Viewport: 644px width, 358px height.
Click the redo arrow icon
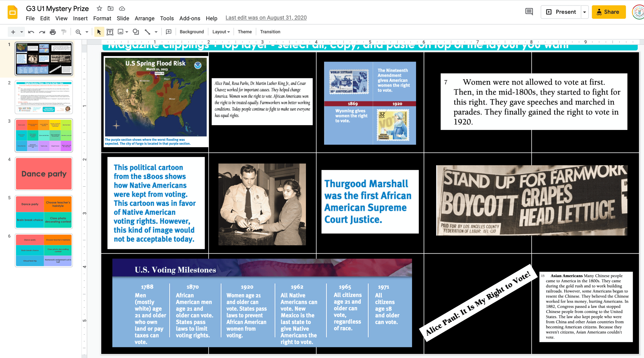click(x=42, y=32)
